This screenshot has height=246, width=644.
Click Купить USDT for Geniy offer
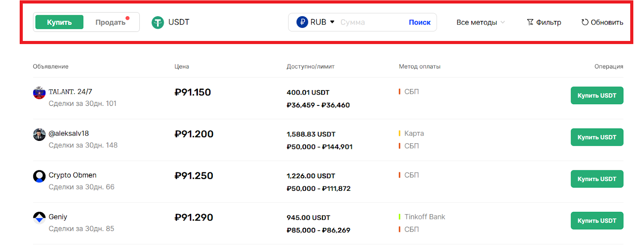597,221
